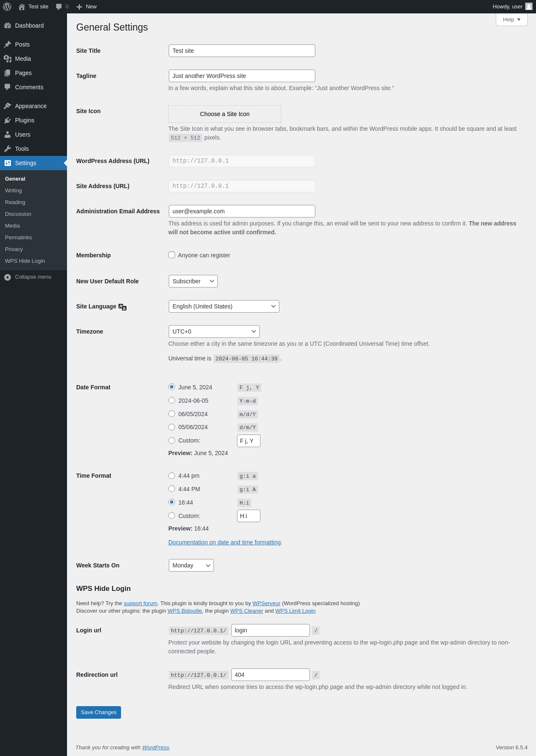Screen dimensions: 536x756
Task: Click the home icon beside Test site
Action: (x=22, y=7)
